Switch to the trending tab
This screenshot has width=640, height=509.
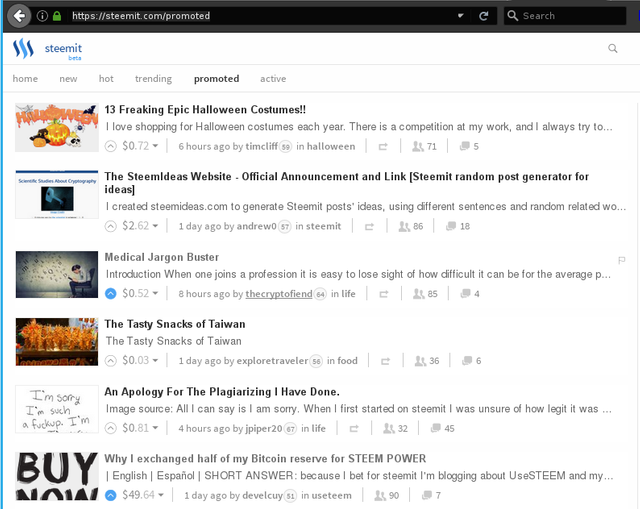pyautogui.click(x=153, y=78)
